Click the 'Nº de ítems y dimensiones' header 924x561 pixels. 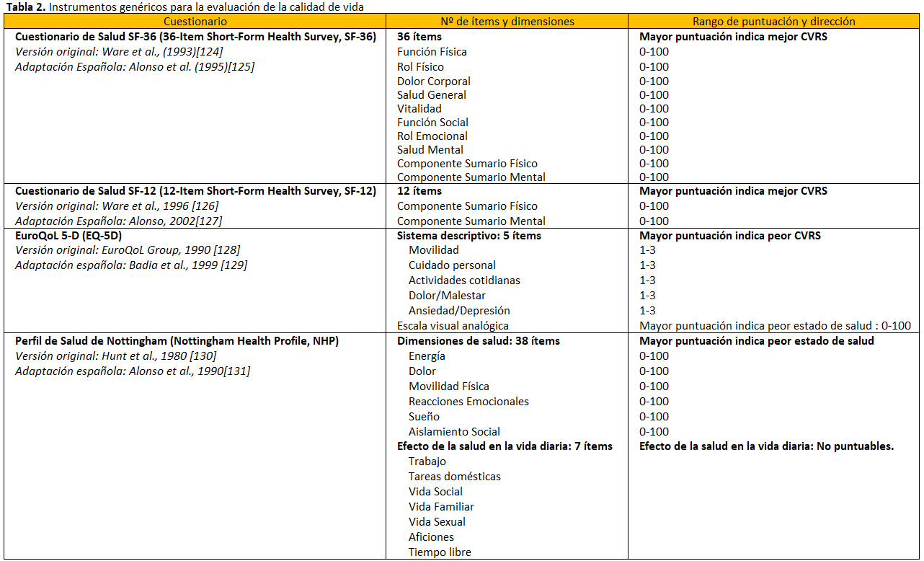click(507, 22)
